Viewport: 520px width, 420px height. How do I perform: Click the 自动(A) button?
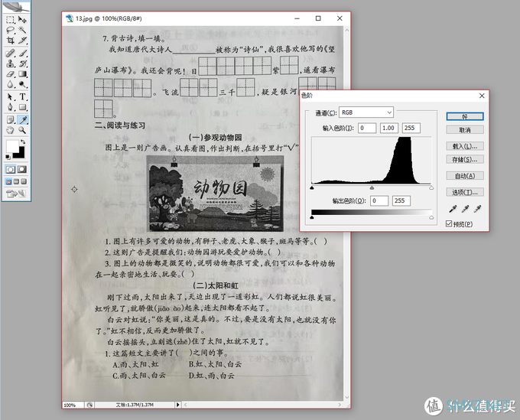[x=465, y=176]
